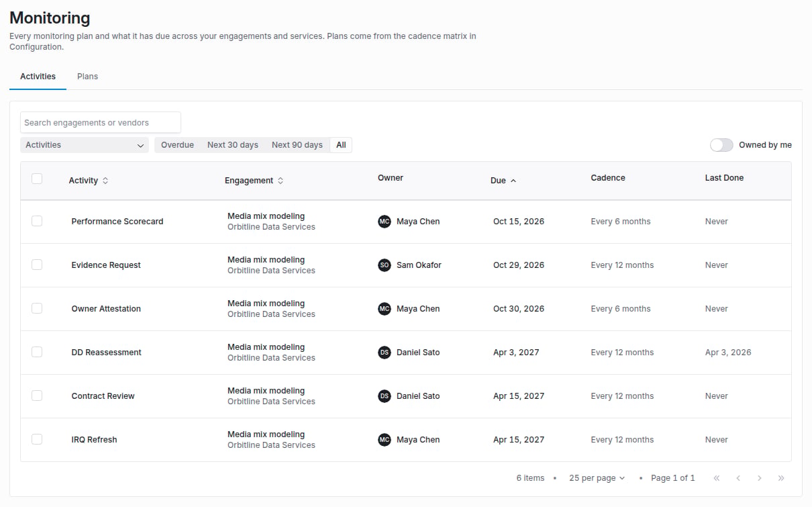
Task: Click Media mix modeling in Performance Scorecard row
Action: tap(266, 216)
